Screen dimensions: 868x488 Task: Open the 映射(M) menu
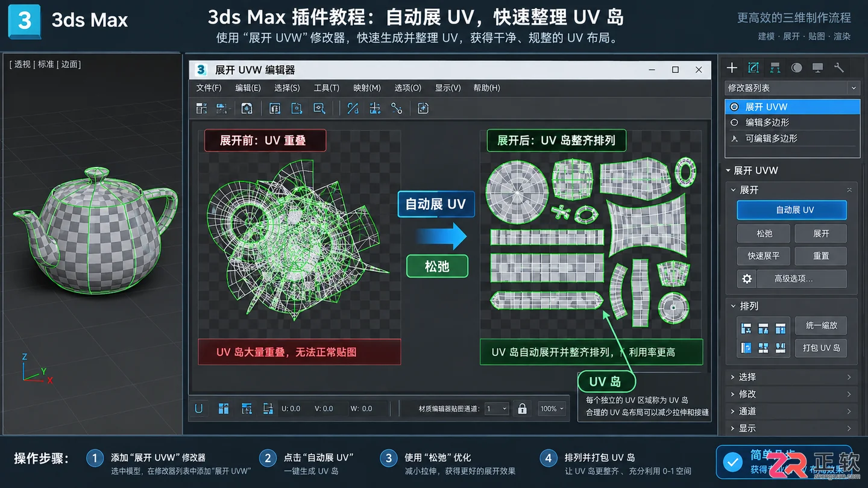367,88
